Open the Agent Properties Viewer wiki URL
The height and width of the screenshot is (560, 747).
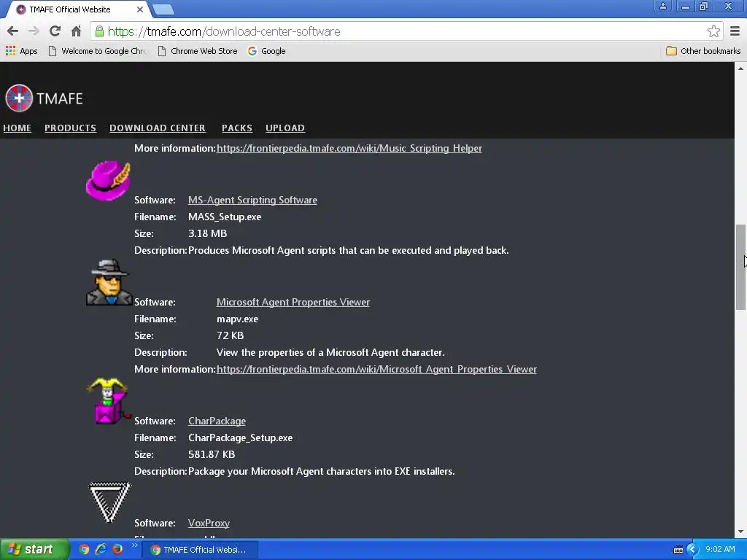coord(376,369)
